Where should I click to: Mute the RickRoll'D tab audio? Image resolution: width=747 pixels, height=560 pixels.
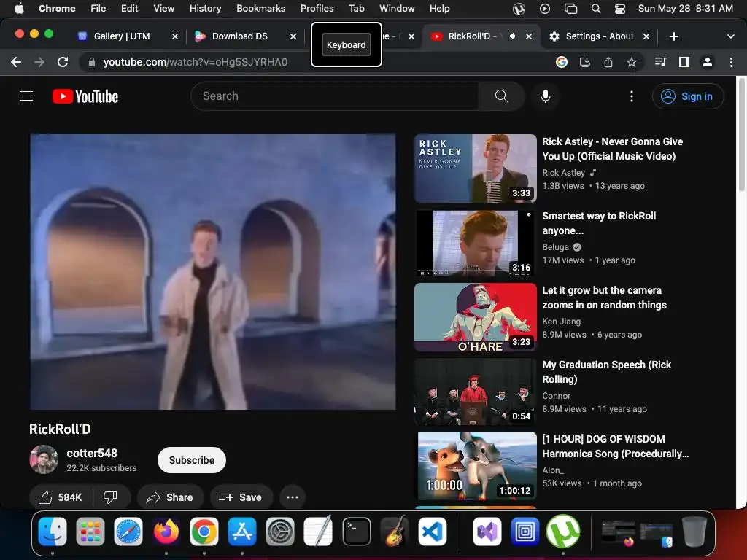click(513, 36)
